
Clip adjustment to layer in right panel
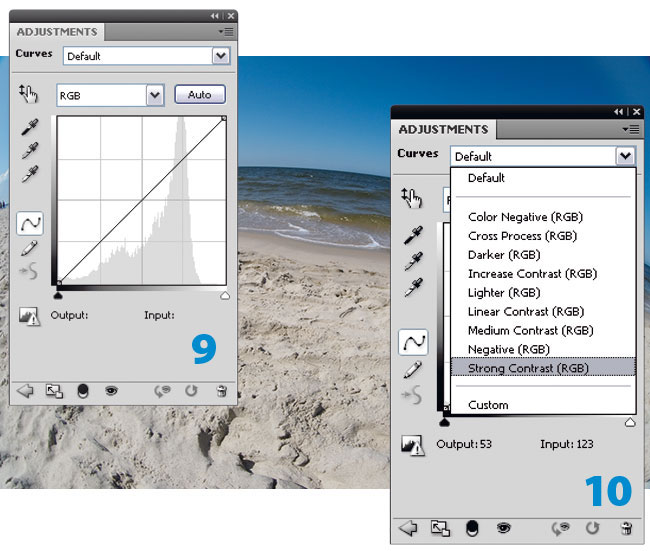coord(472,529)
